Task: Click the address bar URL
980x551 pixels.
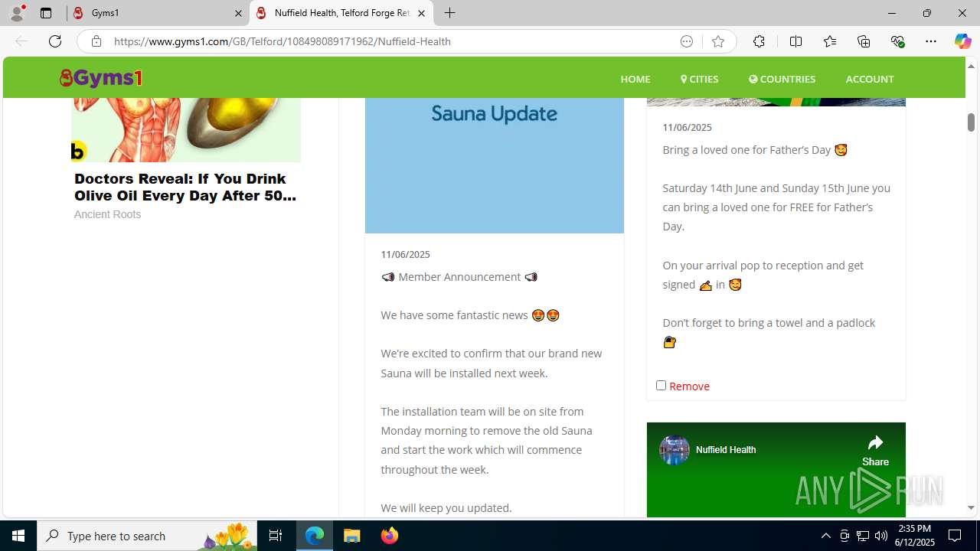Action: point(283,41)
